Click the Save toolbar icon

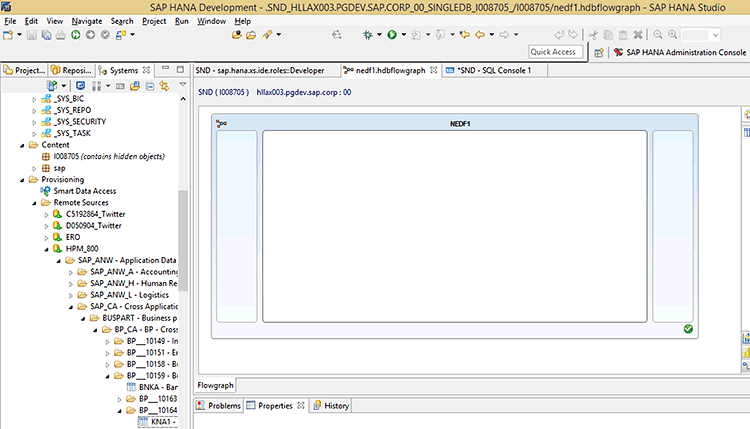click(32, 35)
